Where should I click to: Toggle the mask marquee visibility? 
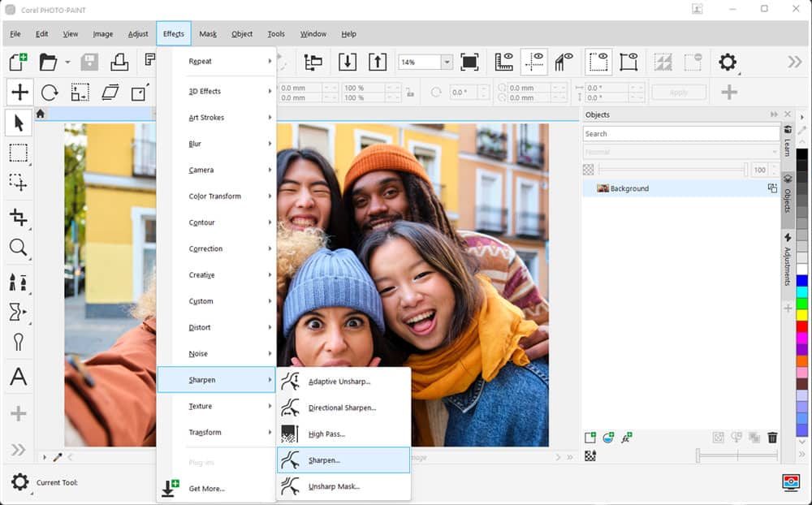coord(598,62)
